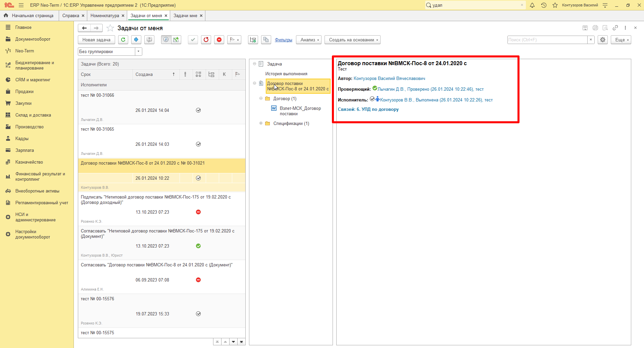Open the Без группировки grouping dropdown
644x348 pixels.
(139, 51)
